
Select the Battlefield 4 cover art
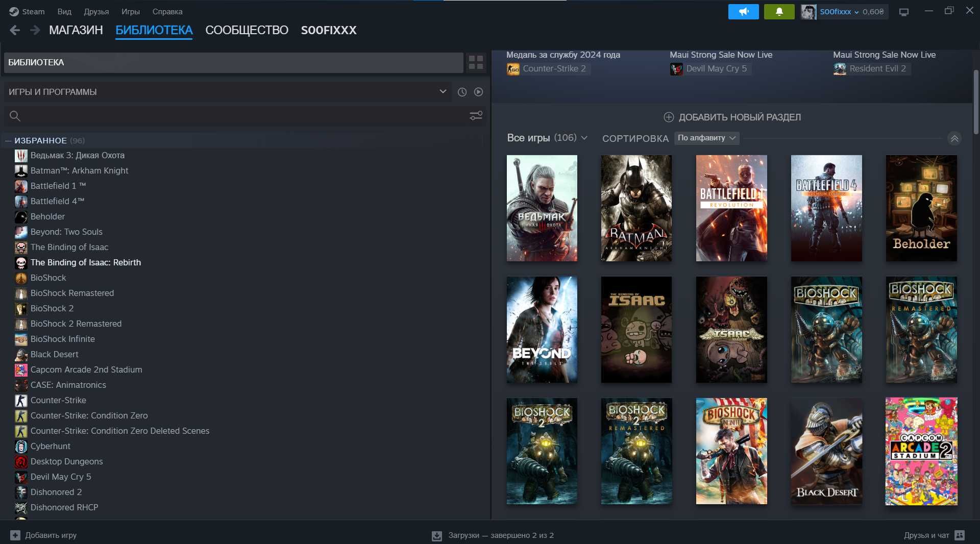point(826,208)
